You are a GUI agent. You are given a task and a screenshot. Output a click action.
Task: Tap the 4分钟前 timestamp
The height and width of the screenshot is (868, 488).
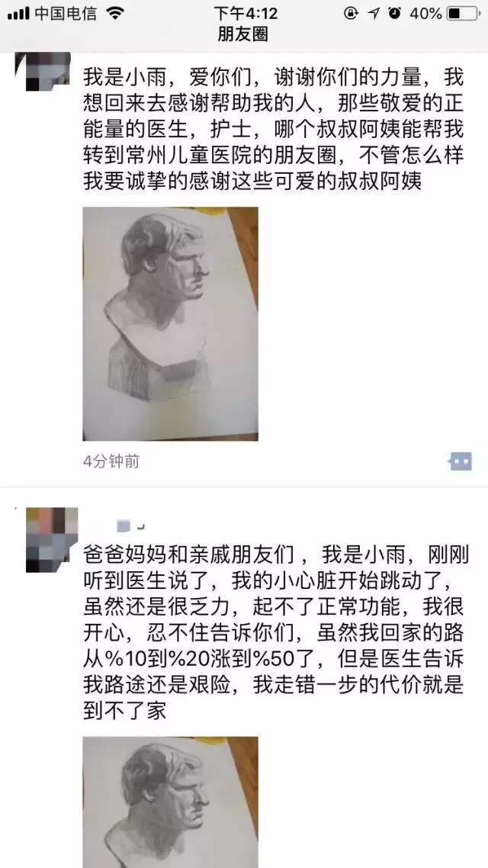pos(111,461)
